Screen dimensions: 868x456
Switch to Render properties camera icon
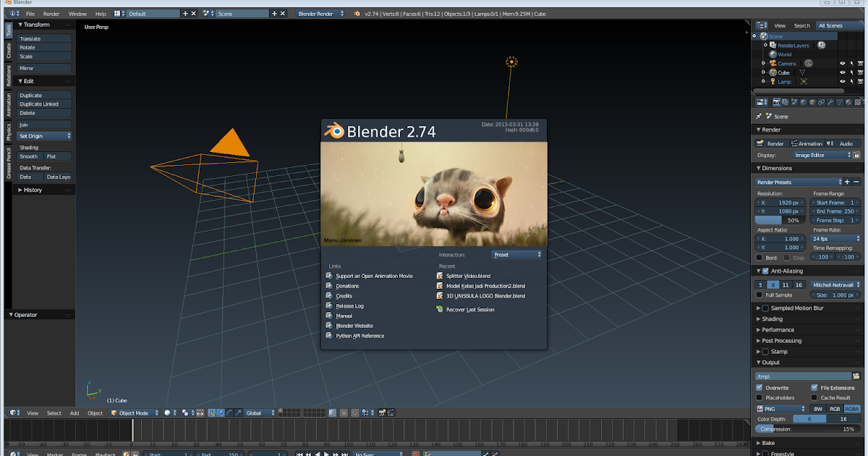tap(776, 101)
